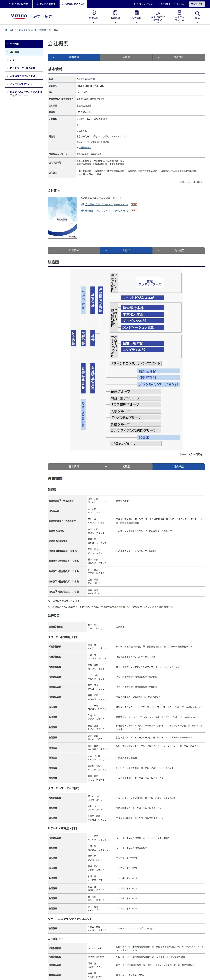Open the みずほ証券の取り組み icon menu
This screenshot has height=980, width=210.
click(158, 17)
